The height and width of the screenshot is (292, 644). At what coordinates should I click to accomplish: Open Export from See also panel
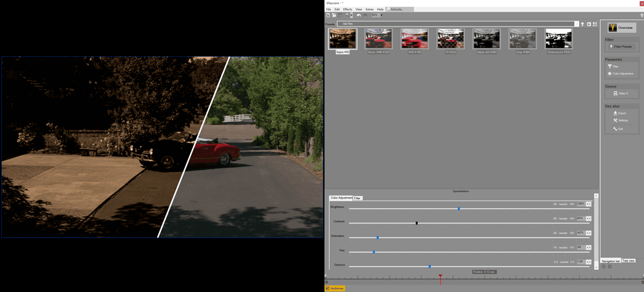point(621,113)
